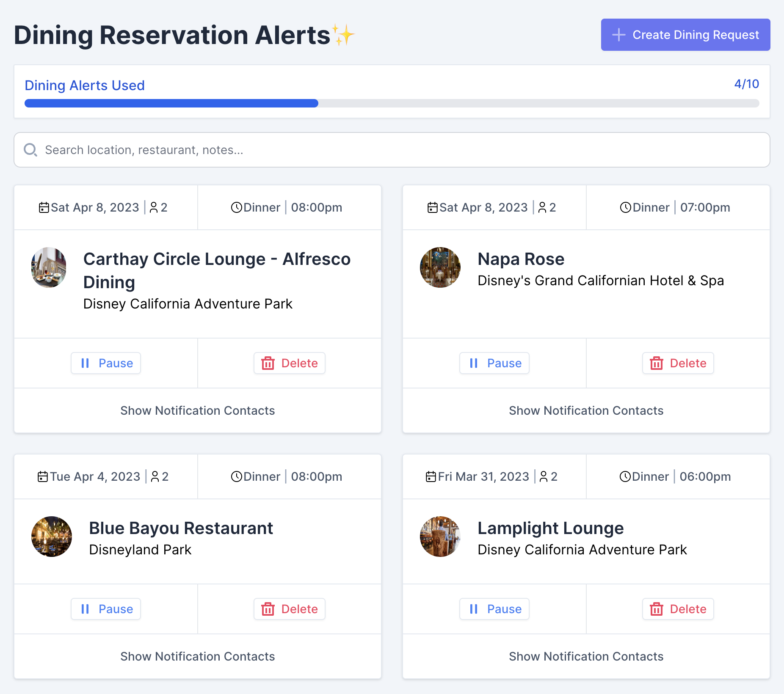The image size is (784, 694).
Task: Delete the Carthay Circle Lounge alert
Action: tap(290, 363)
